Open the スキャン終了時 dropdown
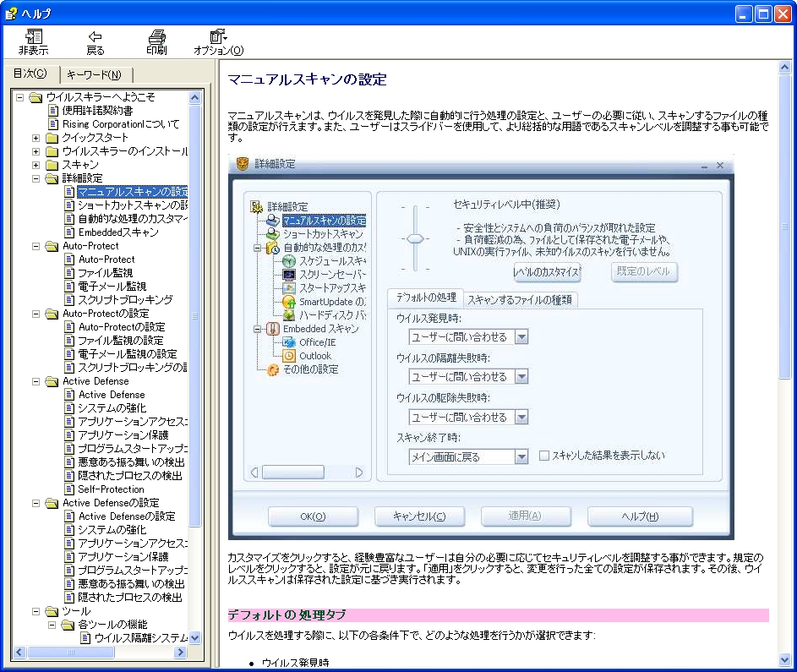 point(521,457)
